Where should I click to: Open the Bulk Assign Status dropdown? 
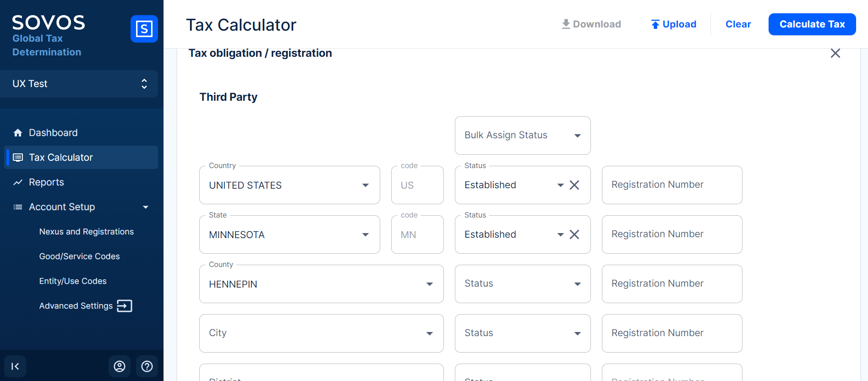point(522,136)
